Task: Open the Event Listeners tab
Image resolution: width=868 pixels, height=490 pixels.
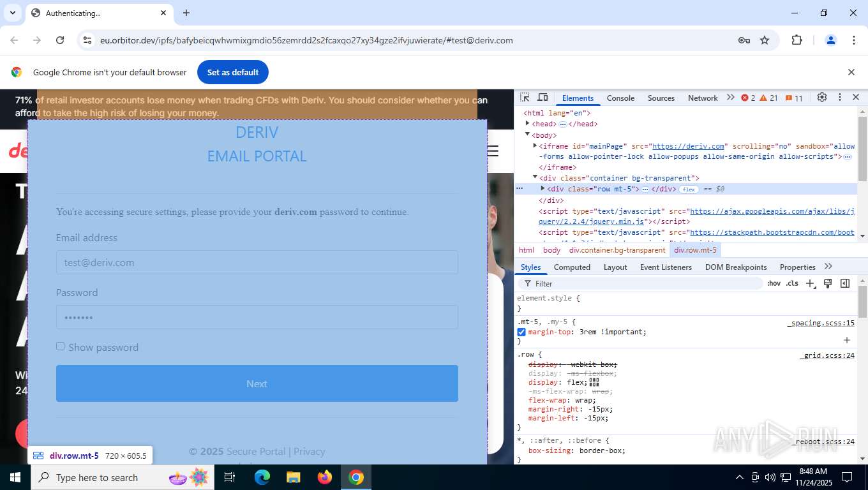Action: tap(666, 267)
